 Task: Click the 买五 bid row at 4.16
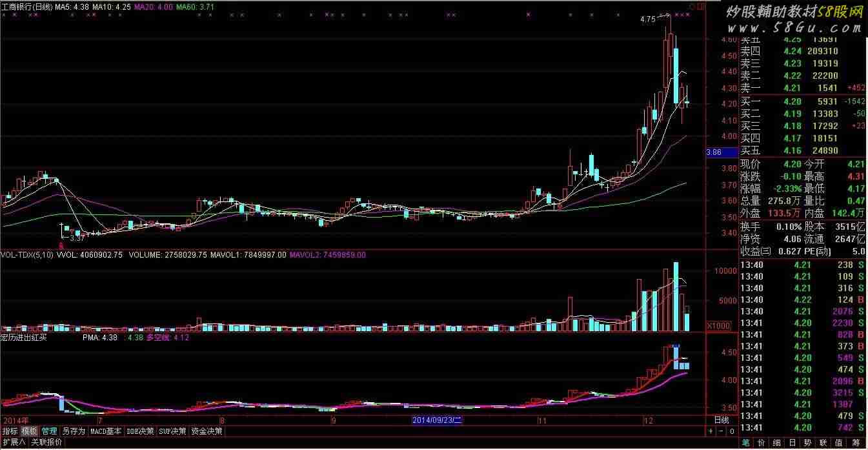pos(803,150)
